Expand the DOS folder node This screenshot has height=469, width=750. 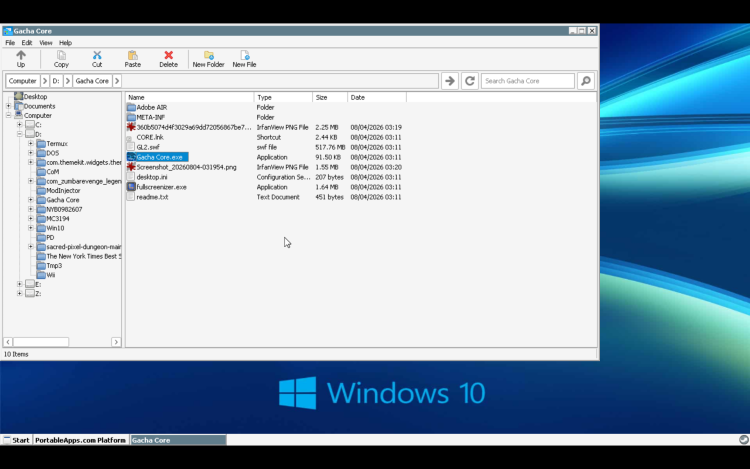click(31, 153)
